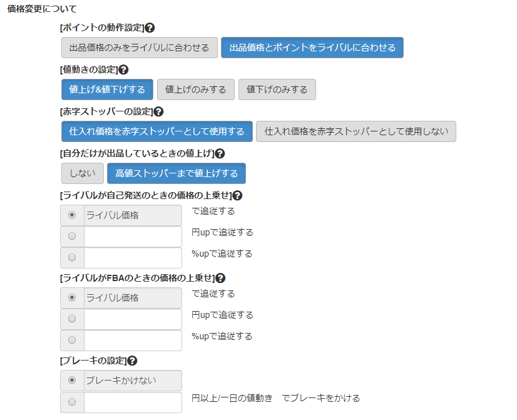This screenshot has height=420, width=517.
Task: Select 出品価格のみをライバルに合わせる option
Action: tap(139, 48)
